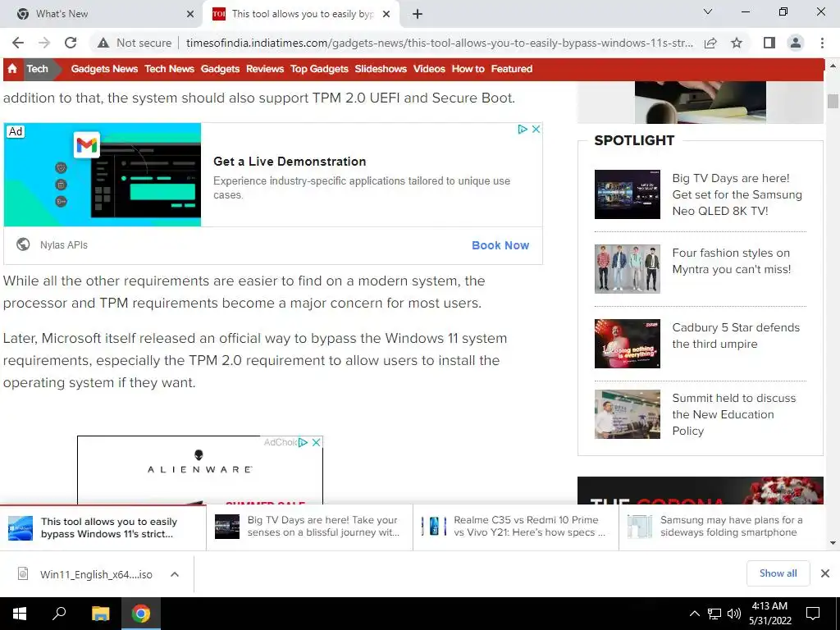
Task: Open a new browser tab
Action: pyautogui.click(x=418, y=14)
